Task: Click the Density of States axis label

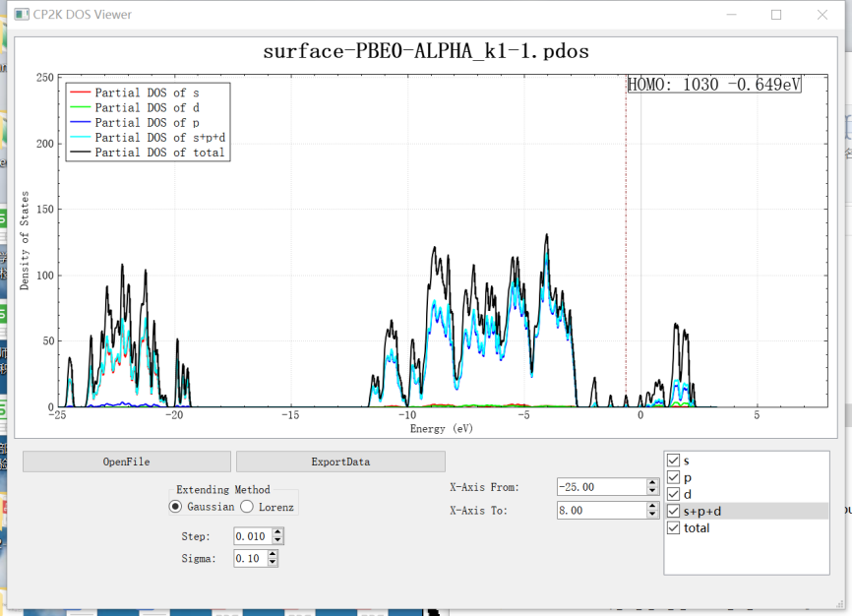Action: pyautogui.click(x=25, y=240)
